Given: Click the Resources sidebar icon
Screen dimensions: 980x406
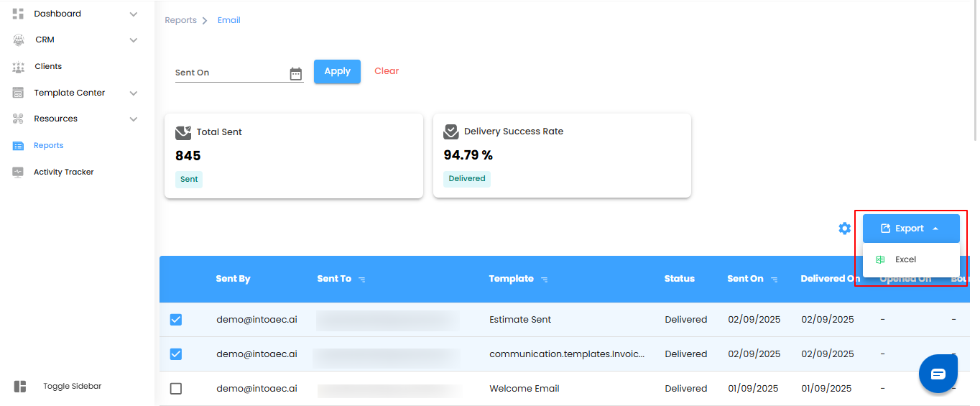Looking at the screenshot, I should [19, 119].
